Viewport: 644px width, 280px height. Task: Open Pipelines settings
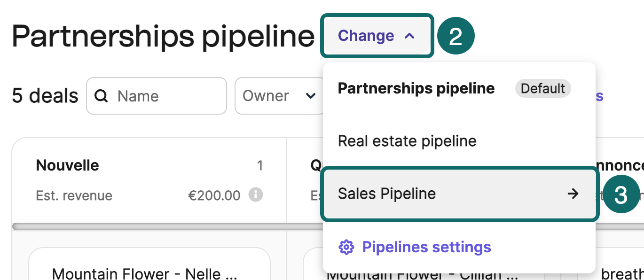click(425, 247)
